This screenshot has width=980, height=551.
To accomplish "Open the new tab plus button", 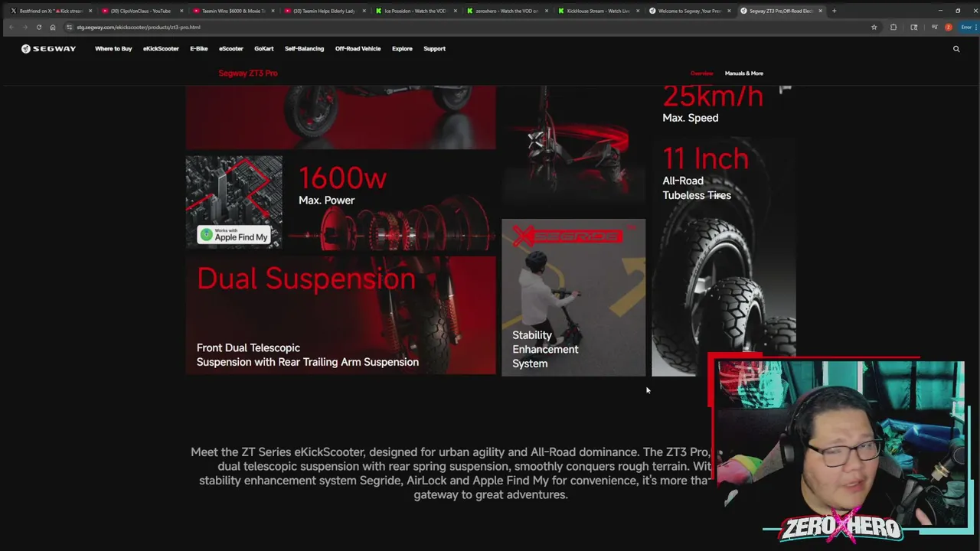I will [x=834, y=11].
